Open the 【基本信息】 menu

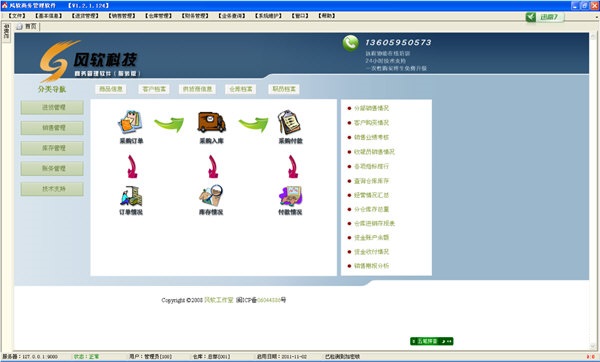click(48, 16)
